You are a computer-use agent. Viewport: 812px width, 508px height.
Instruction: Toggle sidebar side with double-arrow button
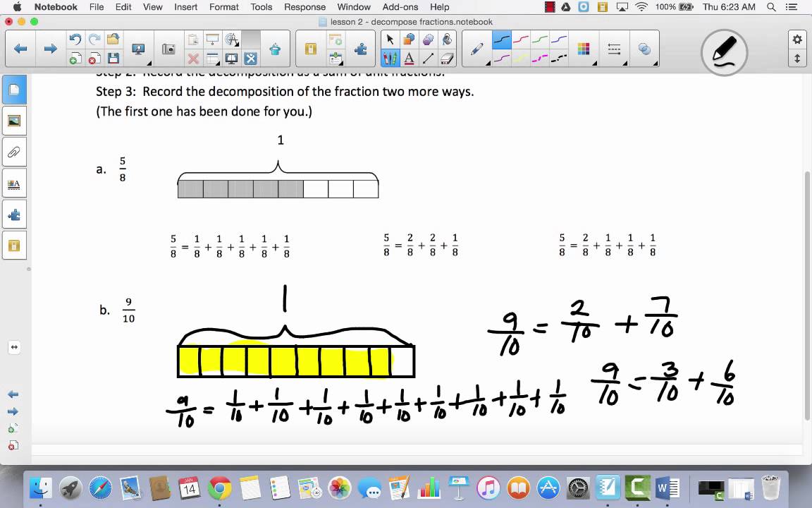[14, 347]
